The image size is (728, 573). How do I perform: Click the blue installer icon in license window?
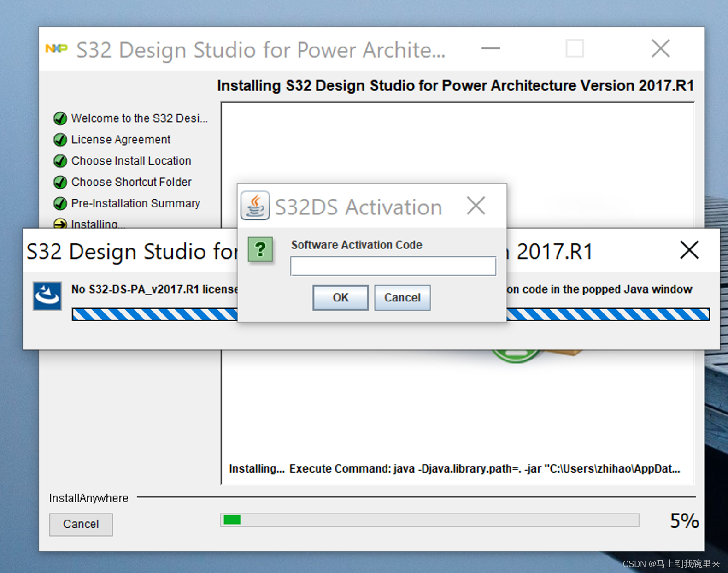pos(47,295)
